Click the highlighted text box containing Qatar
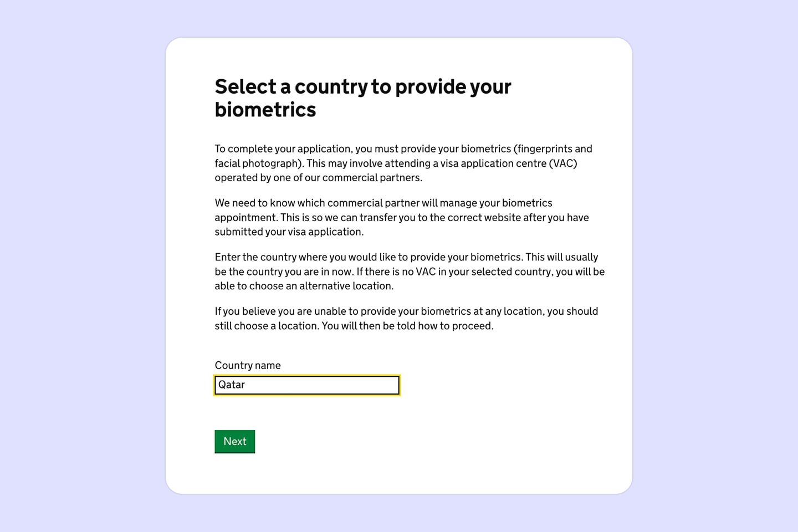 click(x=306, y=385)
